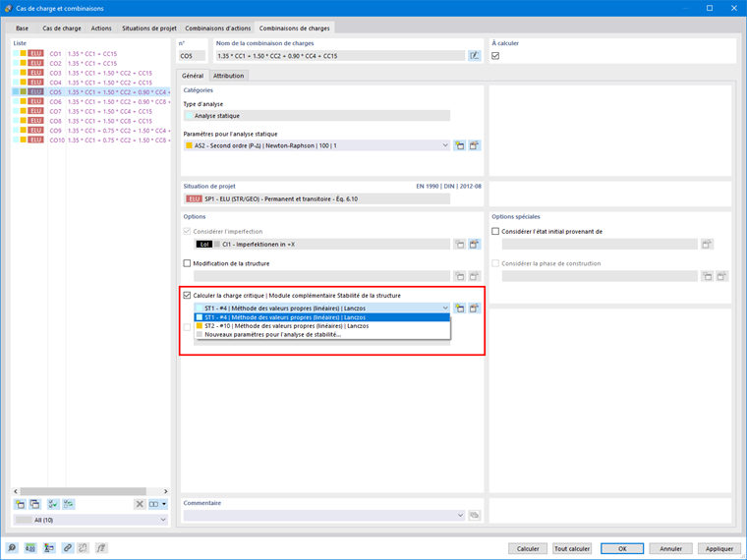Select ST2 - #10 option in the dropdown list
The width and height of the screenshot is (747, 560).
(322, 326)
